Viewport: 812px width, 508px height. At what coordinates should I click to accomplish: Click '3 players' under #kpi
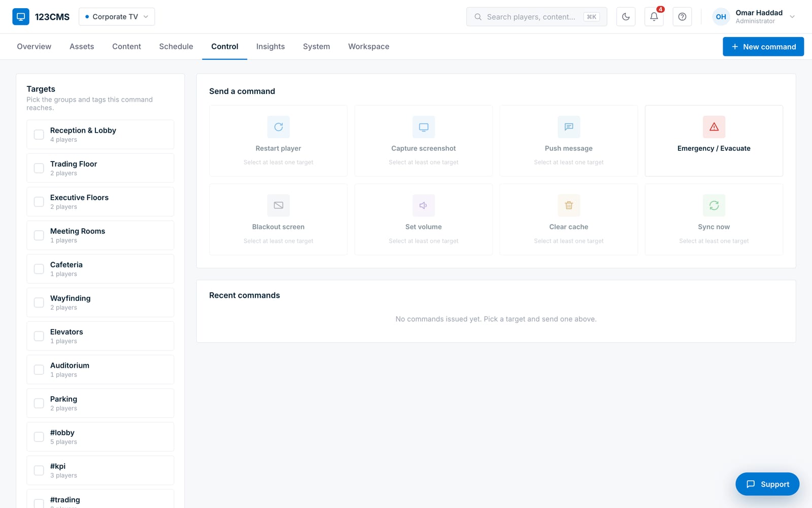63,475
